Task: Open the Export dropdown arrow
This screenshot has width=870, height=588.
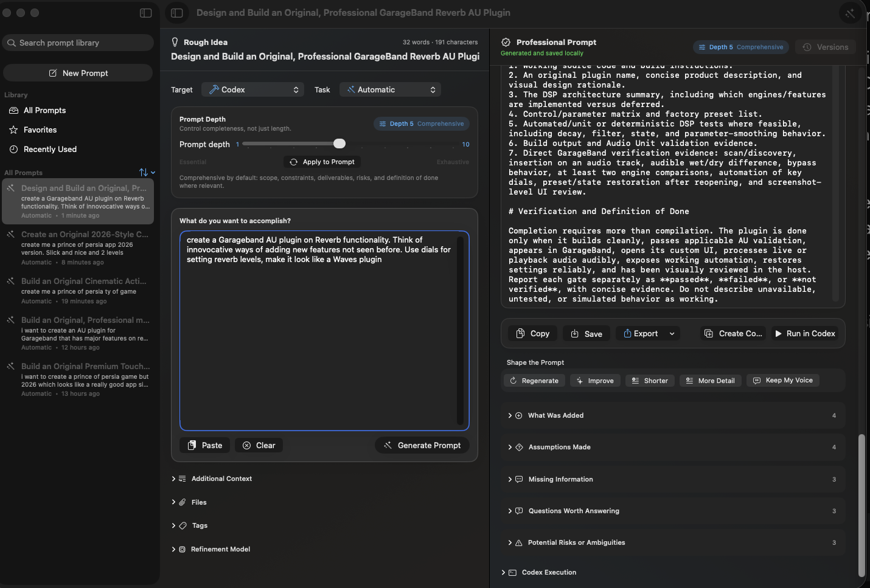Action: (x=672, y=334)
